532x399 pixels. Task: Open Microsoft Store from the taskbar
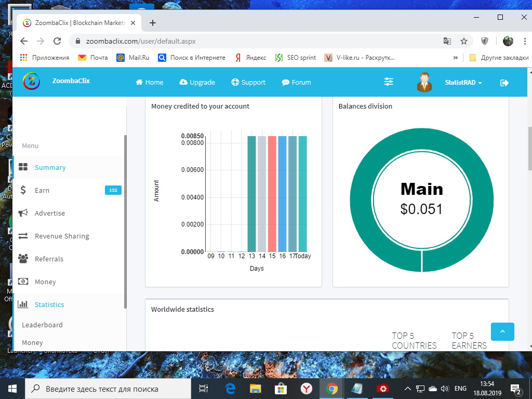click(281, 389)
